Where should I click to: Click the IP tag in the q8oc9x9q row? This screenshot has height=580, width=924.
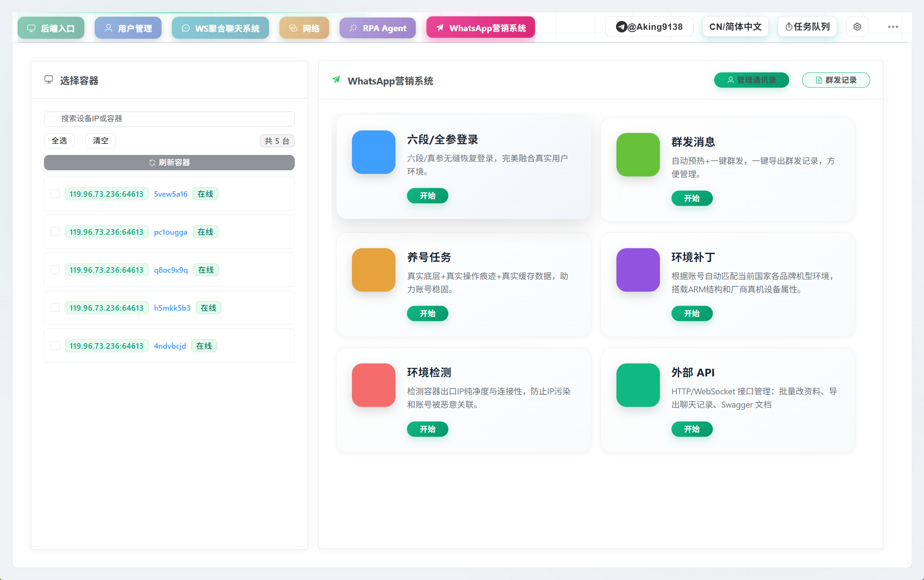(107, 270)
